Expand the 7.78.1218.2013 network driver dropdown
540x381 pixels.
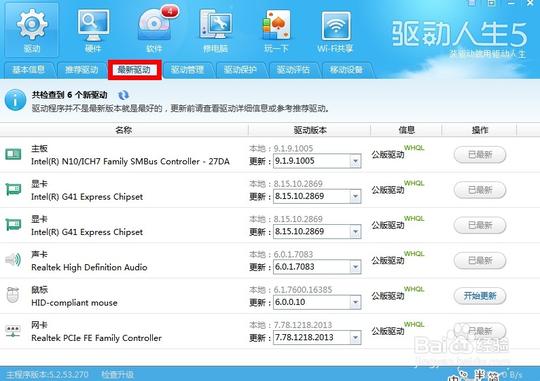(x=355, y=337)
